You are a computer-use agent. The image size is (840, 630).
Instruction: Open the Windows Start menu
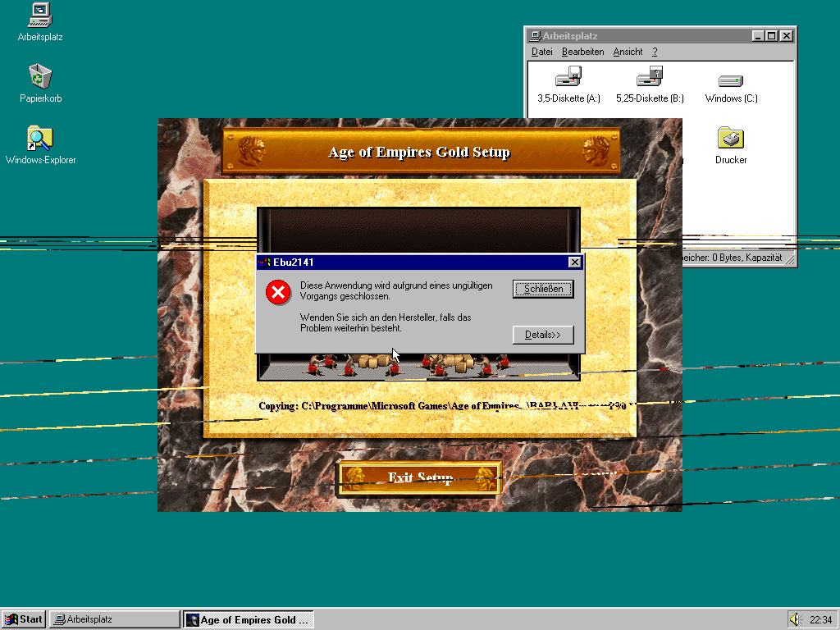click(x=24, y=619)
